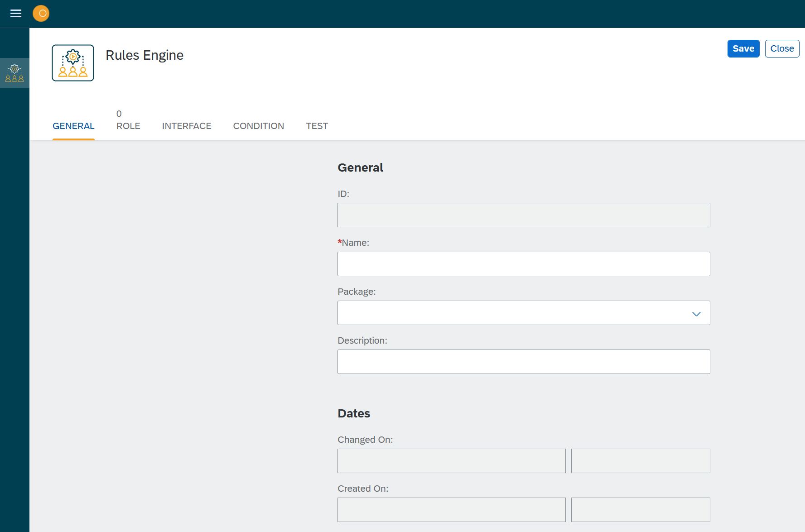The height and width of the screenshot is (532, 805).
Task: Go to the TEST tab
Action: click(317, 126)
